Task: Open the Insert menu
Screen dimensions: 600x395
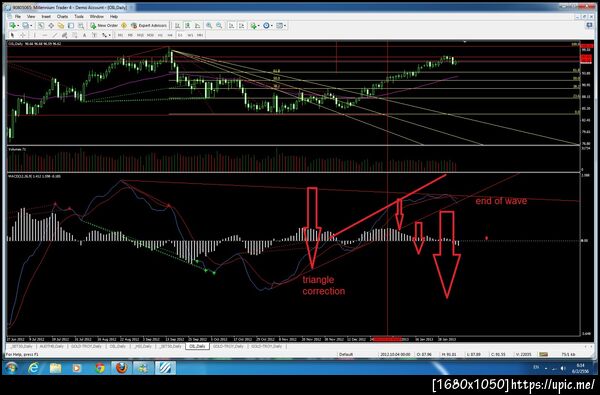Action: point(46,16)
